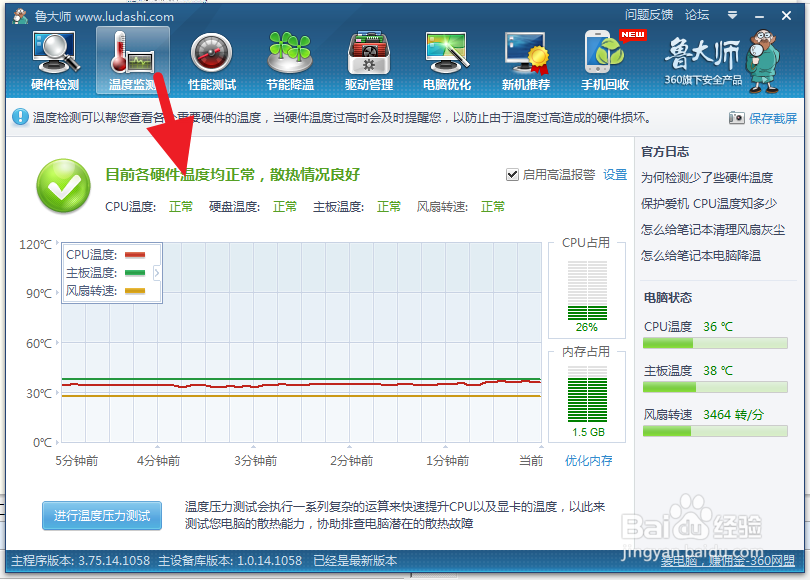Click the orange 风扇转速 legend swatch
This screenshot has height=580, width=810.
click(135, 291)
